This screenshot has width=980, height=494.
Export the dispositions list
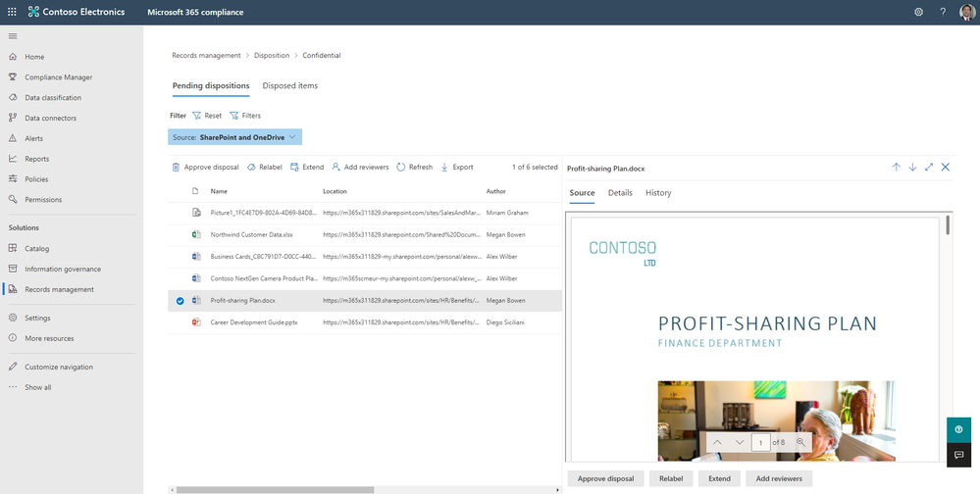[457, 168]
